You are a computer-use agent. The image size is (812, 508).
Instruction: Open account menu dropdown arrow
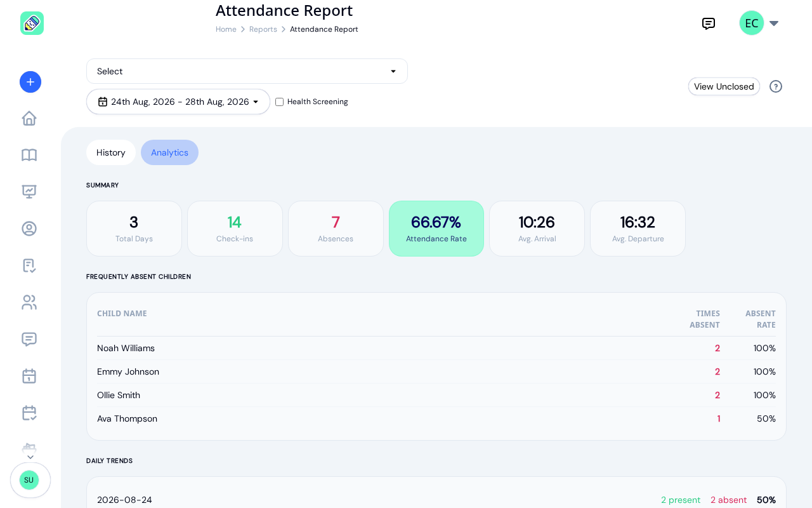[774, 23]
